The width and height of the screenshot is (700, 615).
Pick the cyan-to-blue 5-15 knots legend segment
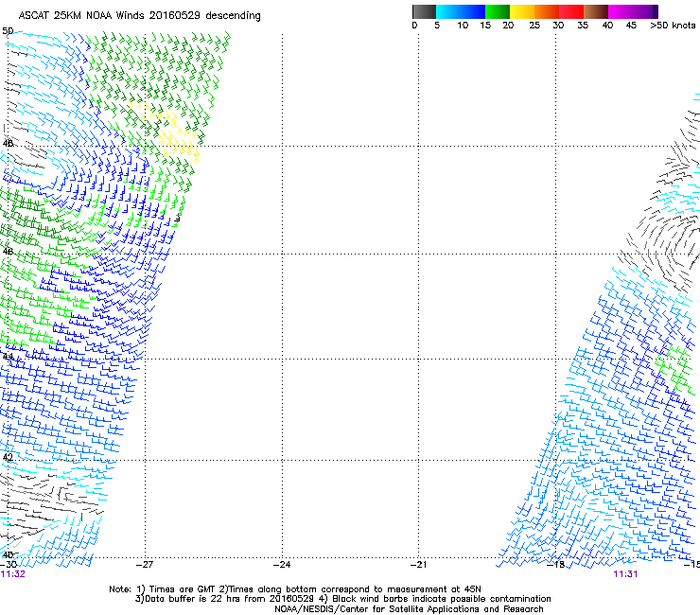coord(461,11)
